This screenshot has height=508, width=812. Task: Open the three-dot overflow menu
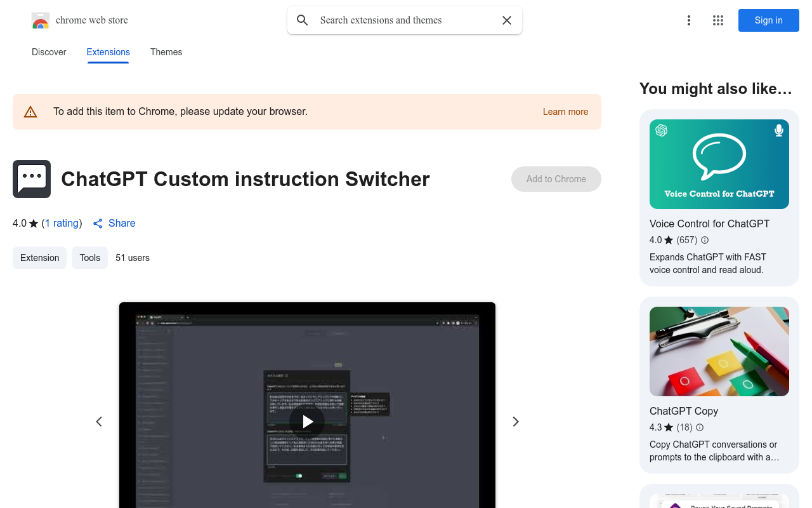point(689,20)
